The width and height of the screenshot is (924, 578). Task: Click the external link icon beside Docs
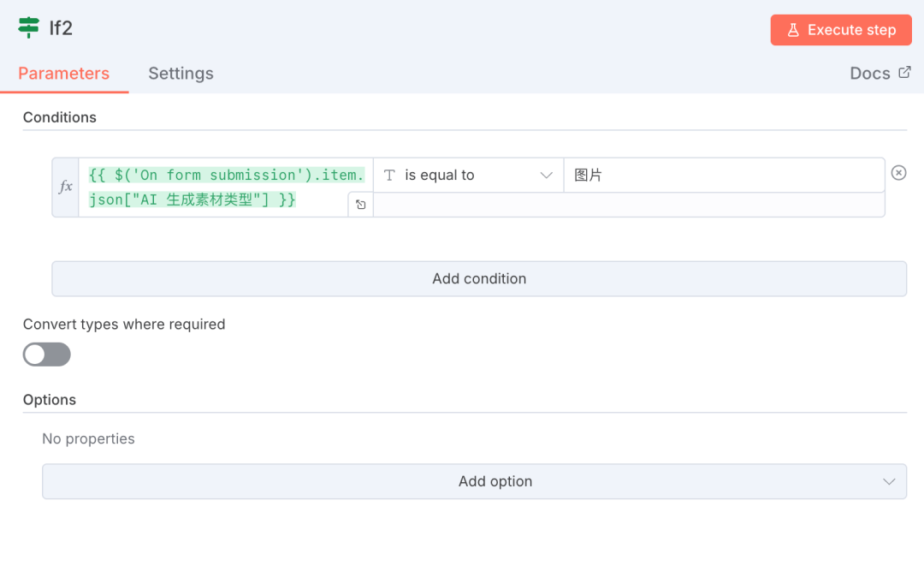click(x=904, y=73)
